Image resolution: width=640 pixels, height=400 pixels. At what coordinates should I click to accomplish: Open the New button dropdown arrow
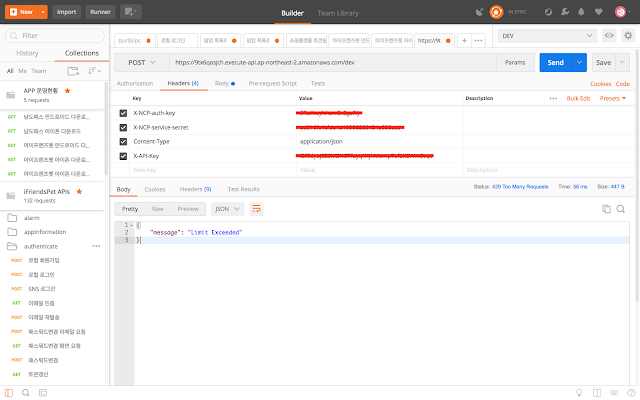(43, 12)
